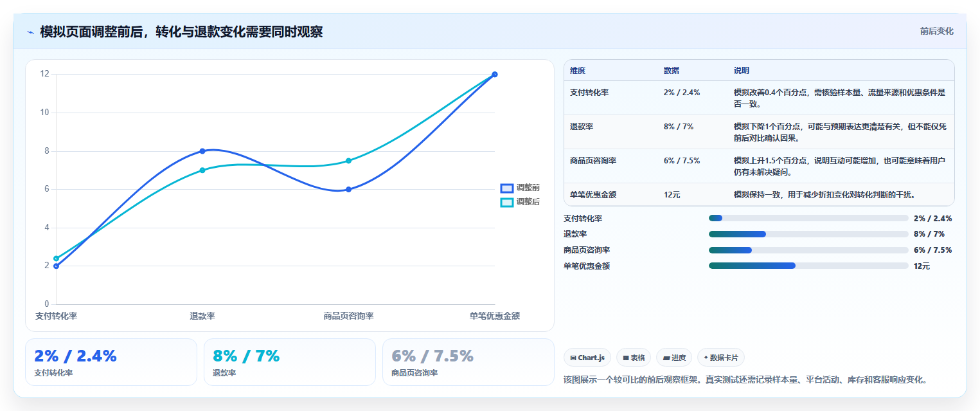Click the 单笔优惠金额 progress bar
This screenshot has height=411, width=980.
click(x=808, y=266)
